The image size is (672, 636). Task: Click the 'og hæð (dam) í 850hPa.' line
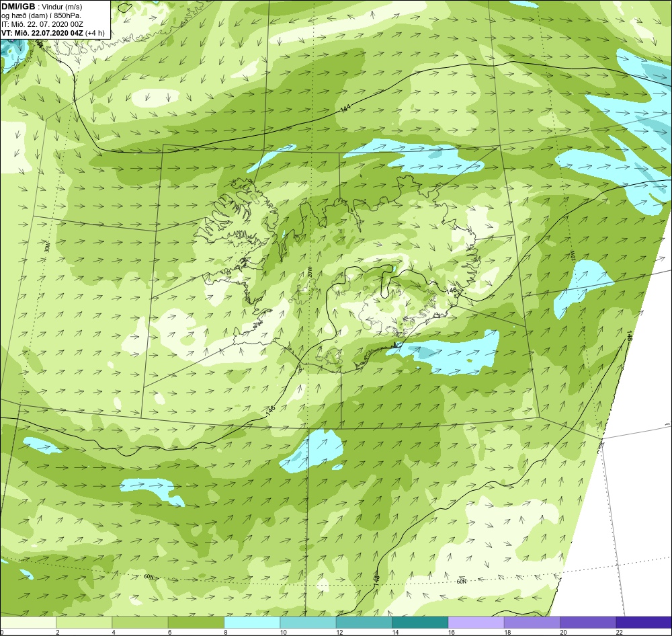[41, 16]
